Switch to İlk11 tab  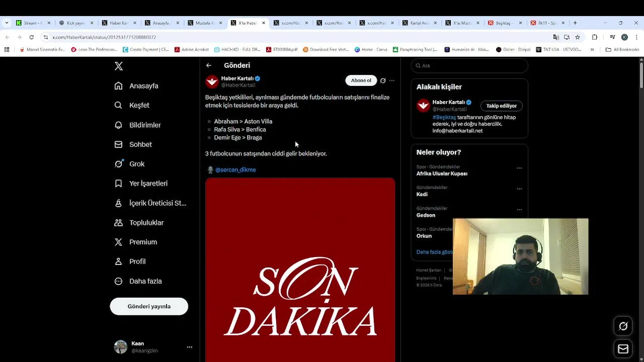tap(548, 23)
